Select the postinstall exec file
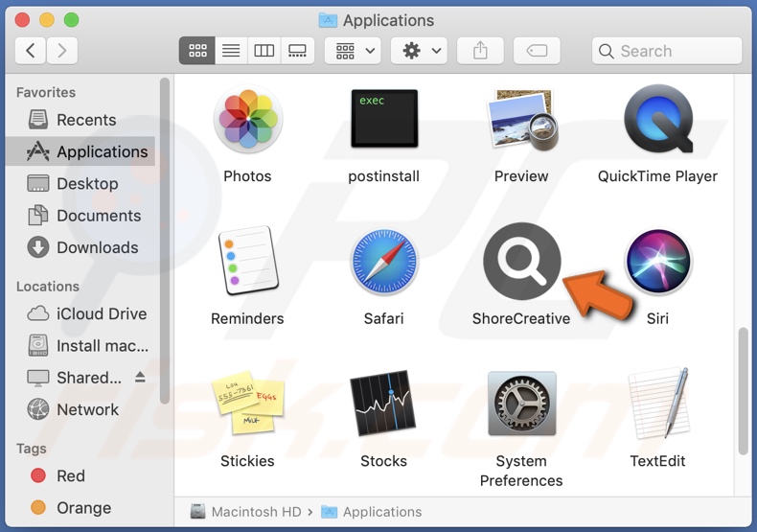757x532 pixels. pyautogui.click(x=384, y=118)
